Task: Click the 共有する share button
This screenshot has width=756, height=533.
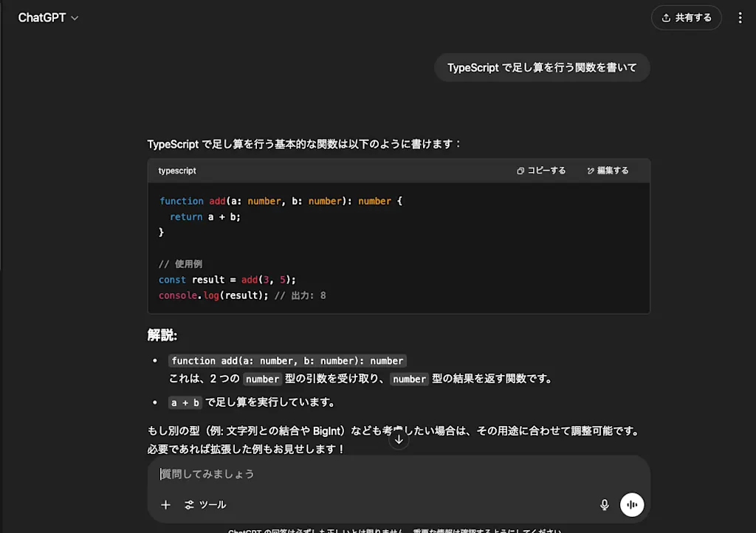Action: pos(686,18)
